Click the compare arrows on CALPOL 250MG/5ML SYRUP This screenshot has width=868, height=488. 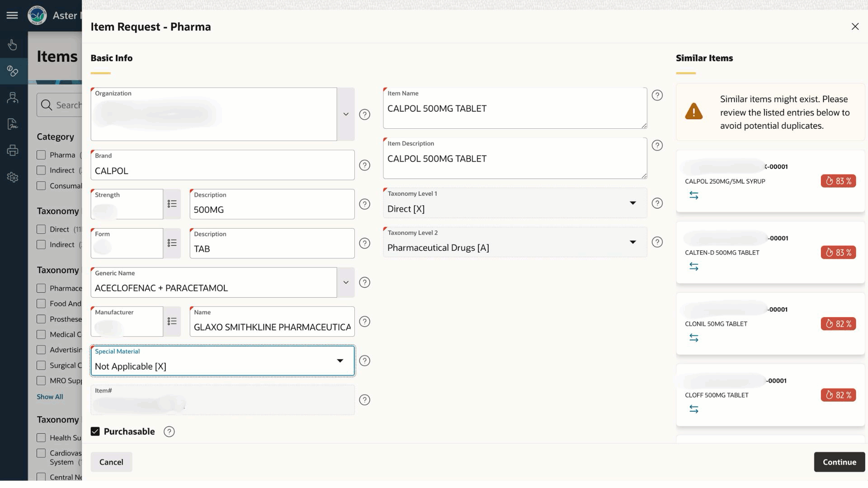tap(694, 195)
